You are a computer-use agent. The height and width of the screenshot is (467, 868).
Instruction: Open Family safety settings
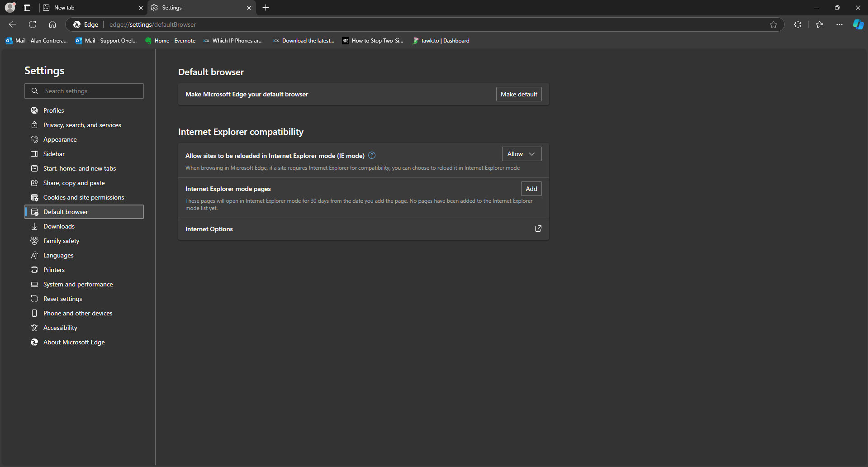pos(84,241)
